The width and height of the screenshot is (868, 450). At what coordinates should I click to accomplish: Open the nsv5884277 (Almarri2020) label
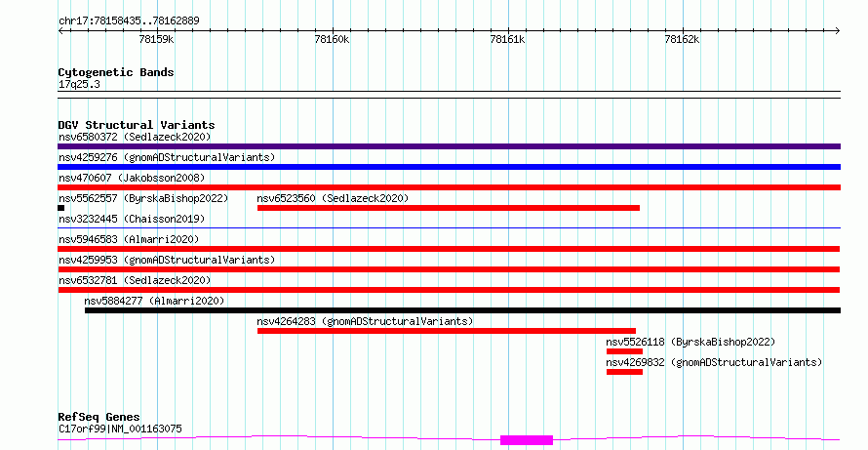click(154, 301)
